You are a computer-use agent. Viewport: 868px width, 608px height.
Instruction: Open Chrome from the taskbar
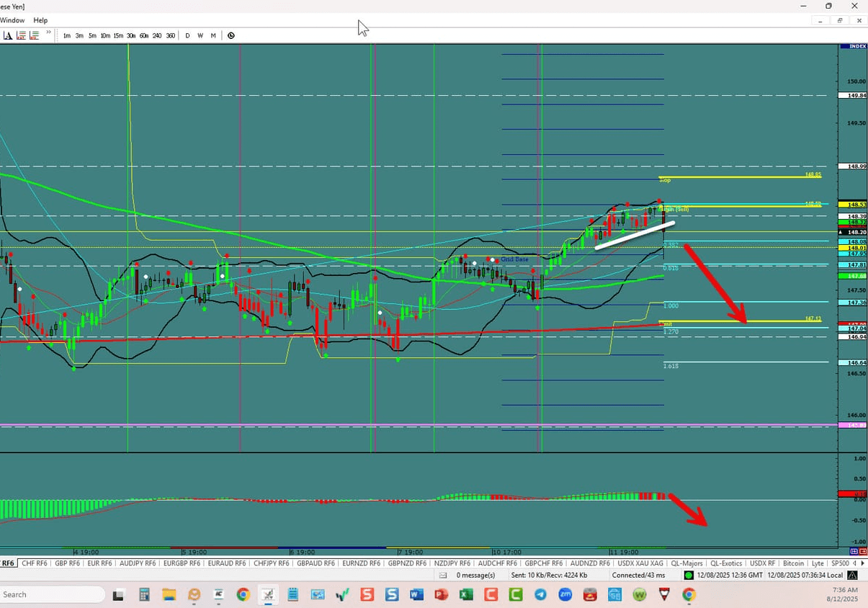243,595
